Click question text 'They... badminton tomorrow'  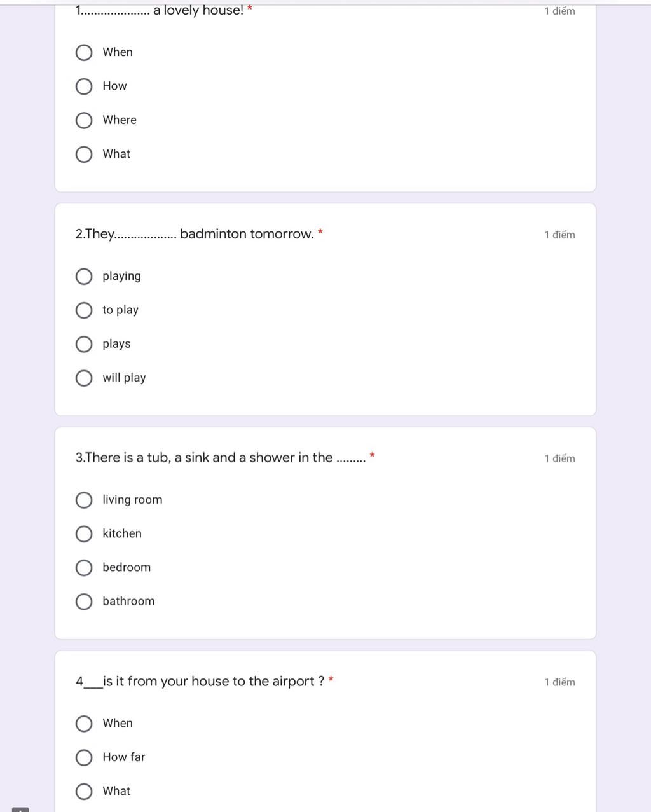pyautogui.click(x=195, y=234)
